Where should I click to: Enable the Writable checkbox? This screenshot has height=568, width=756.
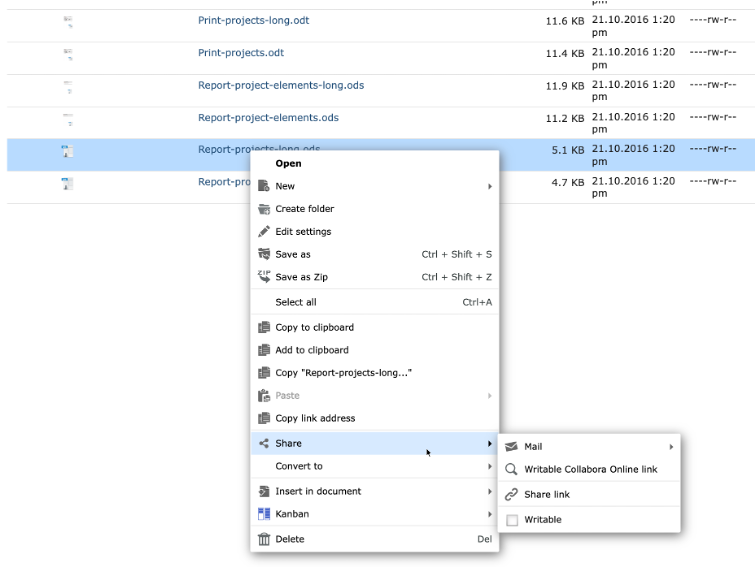coord(512,520)
